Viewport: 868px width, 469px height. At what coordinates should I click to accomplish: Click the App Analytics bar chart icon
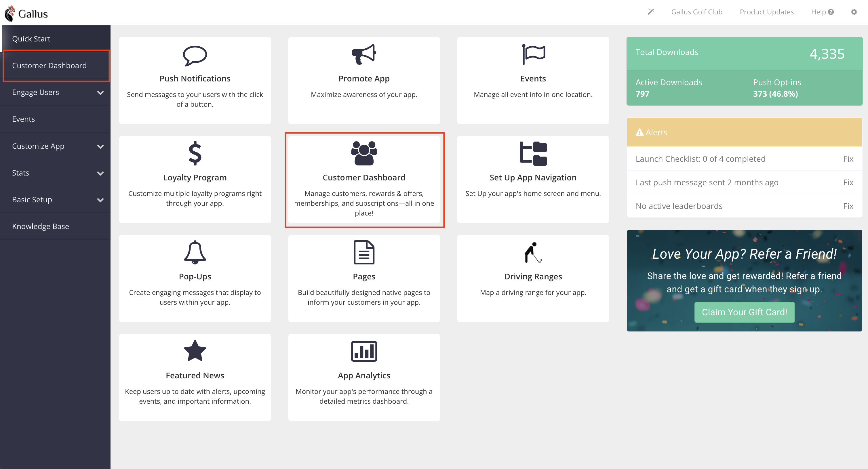[364, 351]
